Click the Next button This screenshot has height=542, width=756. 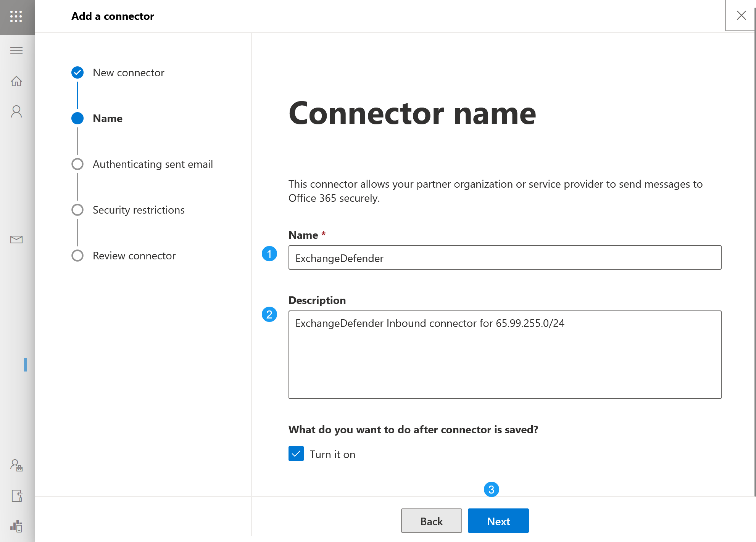[x=498, y=521]
